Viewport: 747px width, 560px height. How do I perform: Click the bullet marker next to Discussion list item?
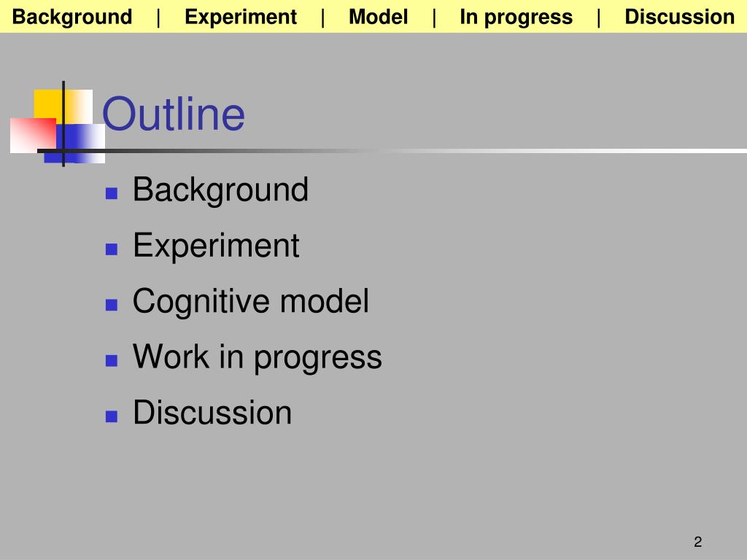point(112,416)
